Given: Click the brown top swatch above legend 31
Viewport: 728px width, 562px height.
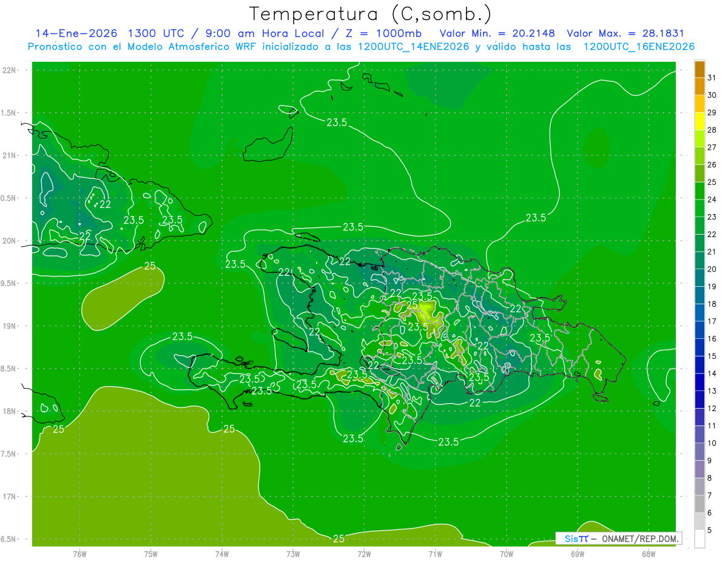Looking at the screenshot, I should click(x=699, y=69).
